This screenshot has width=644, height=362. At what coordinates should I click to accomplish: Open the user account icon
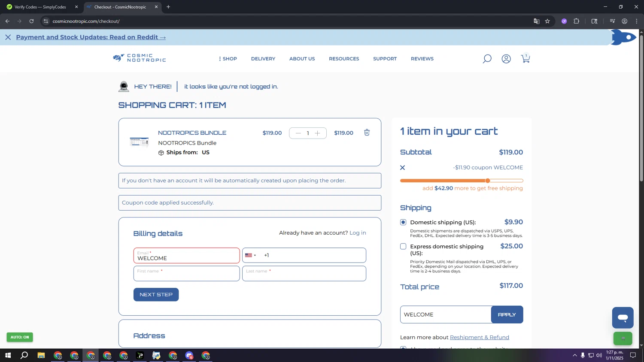click(x=506, y=59)
